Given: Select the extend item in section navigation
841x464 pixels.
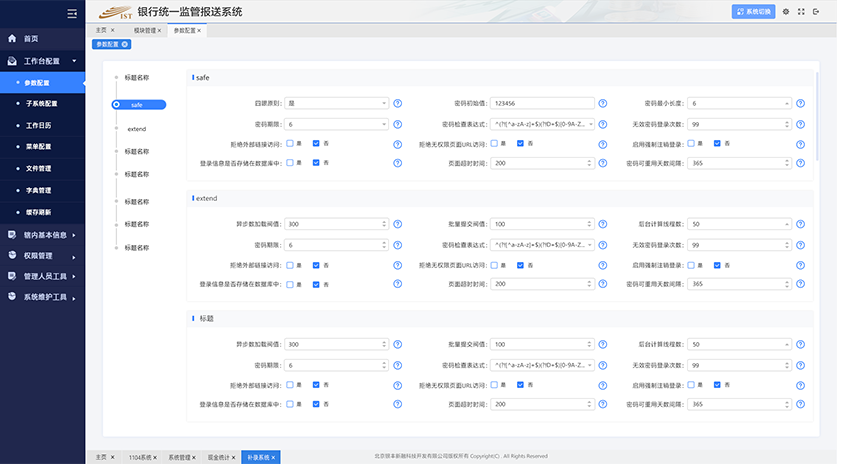Looking at the screenshot, I should (x=137, y=129).
